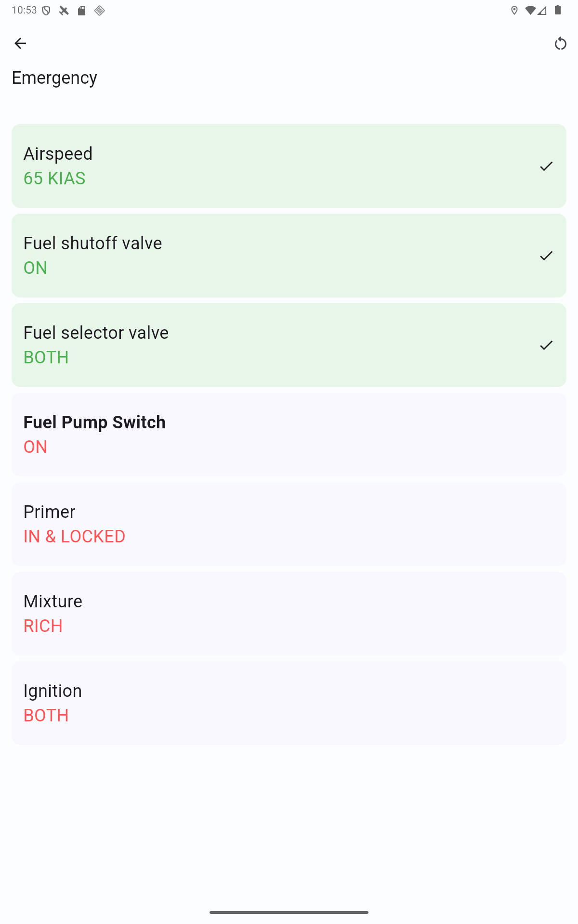Uncheck the Fuel shutoff valve checkmark
Viewport: 578px width, 924px height.
tap(546, 256)
